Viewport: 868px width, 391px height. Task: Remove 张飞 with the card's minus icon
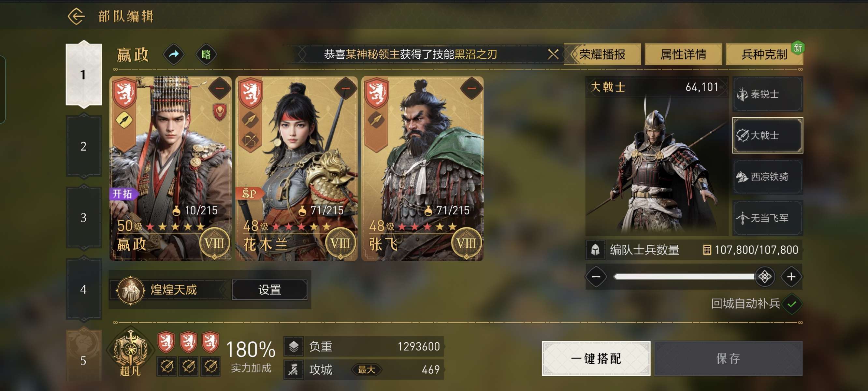pos(471,88)
